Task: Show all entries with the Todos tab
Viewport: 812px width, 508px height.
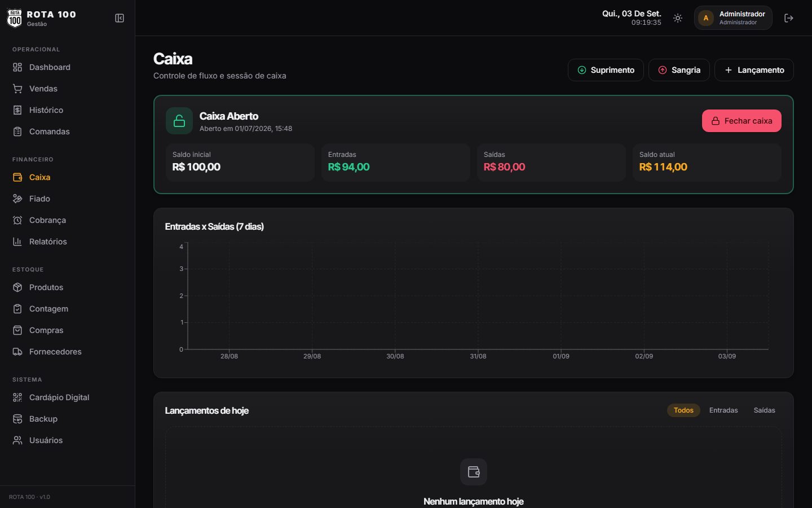Action: click(x=683, y=410)
